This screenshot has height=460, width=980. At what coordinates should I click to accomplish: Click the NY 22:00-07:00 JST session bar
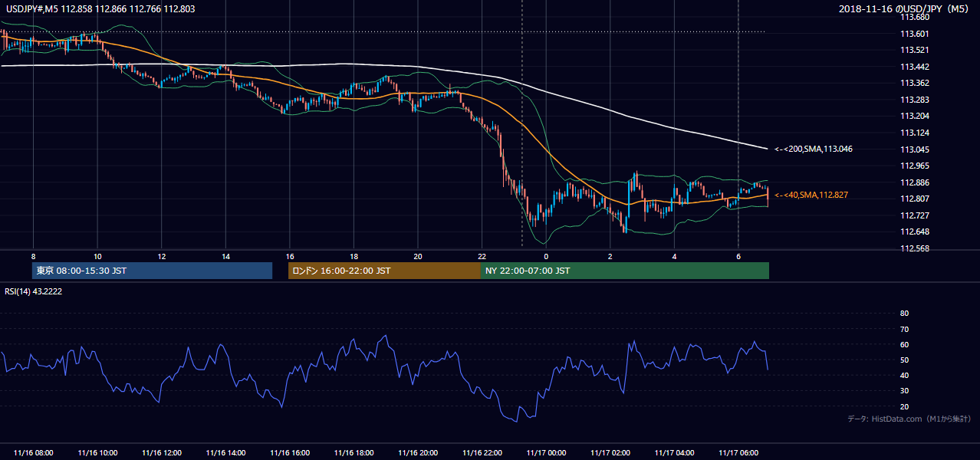[625, 271]
